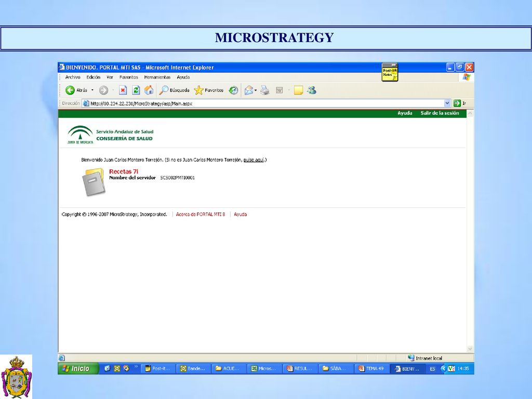Open the Favoritos star toolbar button
The height and width of the screenshot is (399, 532).
click(209, 90)
